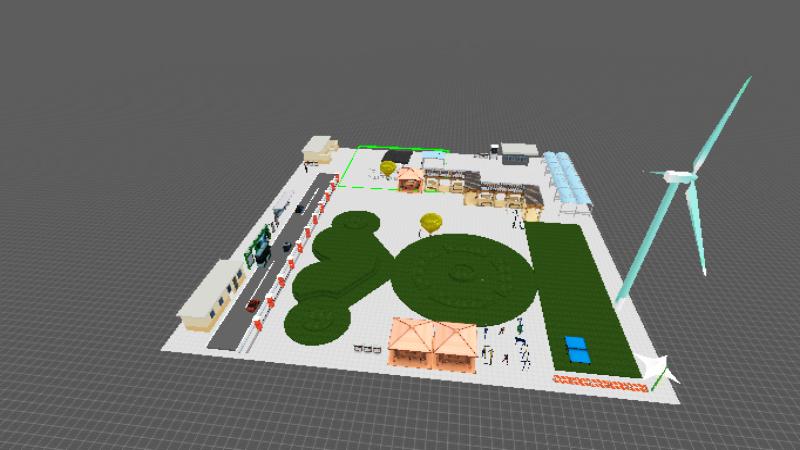Click the small beige building at road end
Screen dimensions: 800x450
(320, 150)
